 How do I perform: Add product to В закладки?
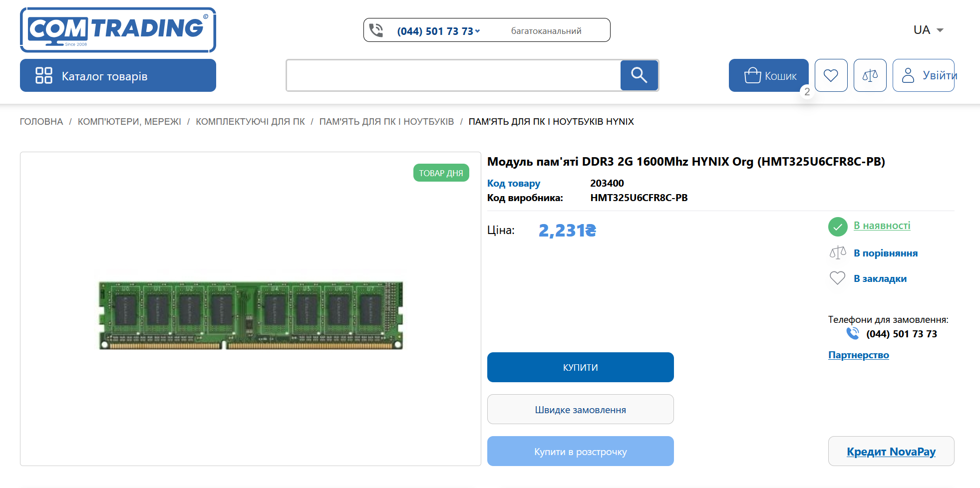(880, 278)
